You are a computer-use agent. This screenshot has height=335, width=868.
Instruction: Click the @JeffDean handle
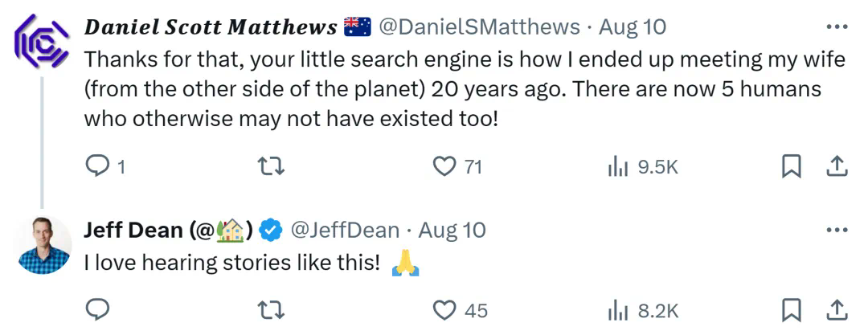coord(344,231)
